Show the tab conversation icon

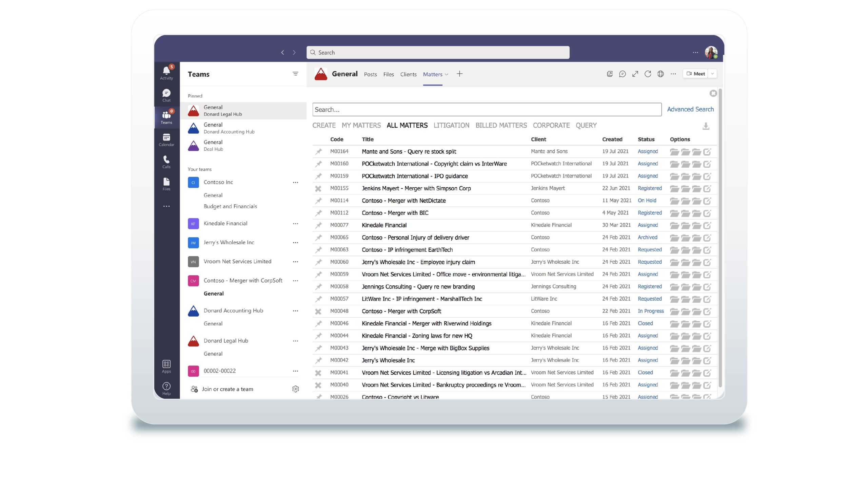point(622,74)
